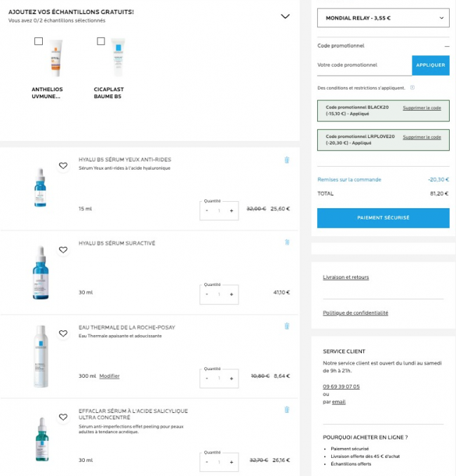456x476 pixels.
Task: Remove Effaclar Sérum using trash icon
Action: point(287,409)
